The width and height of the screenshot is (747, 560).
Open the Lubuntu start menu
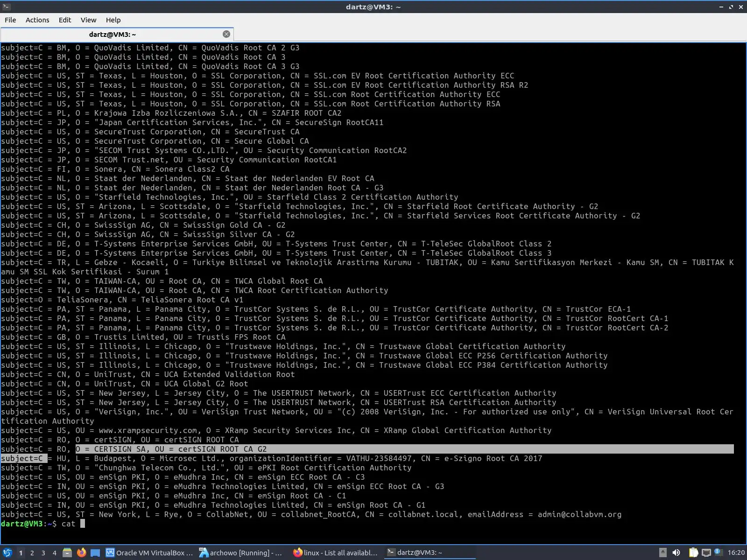click(7, 553)
